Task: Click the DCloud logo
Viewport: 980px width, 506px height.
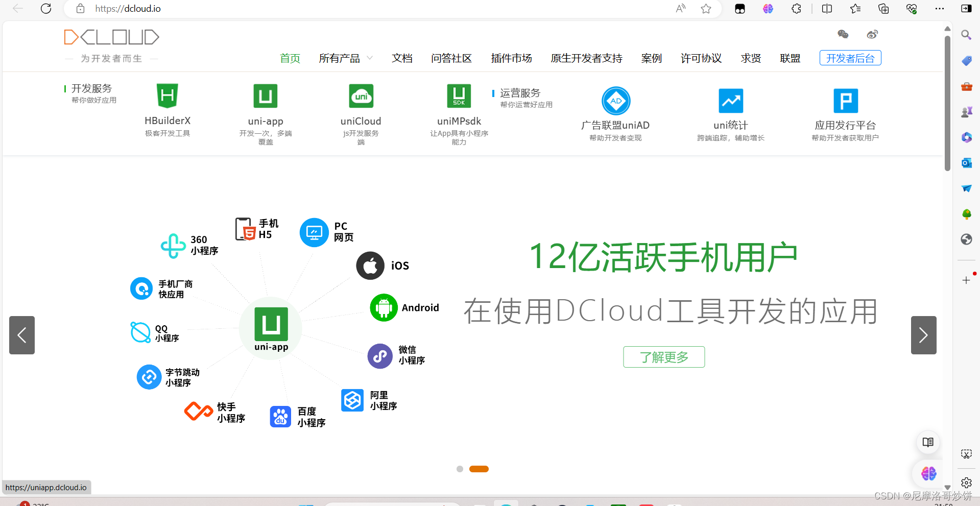Action: point(111,37)
